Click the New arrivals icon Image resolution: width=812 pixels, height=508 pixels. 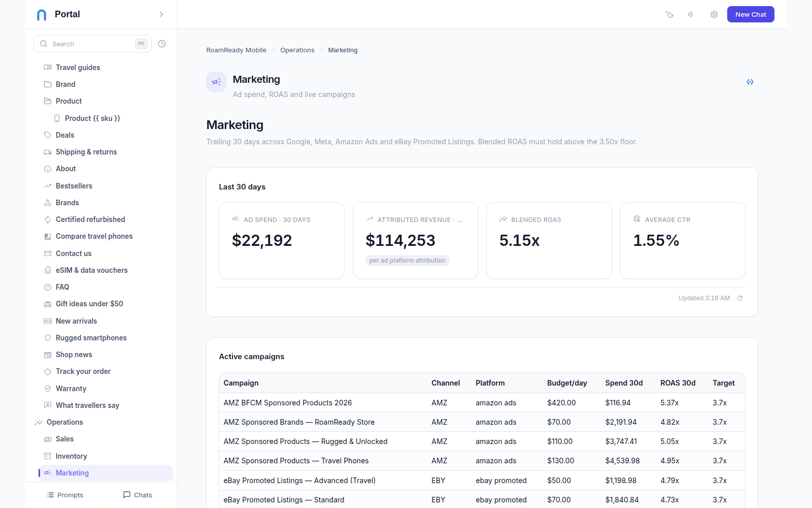click(48, 321)
